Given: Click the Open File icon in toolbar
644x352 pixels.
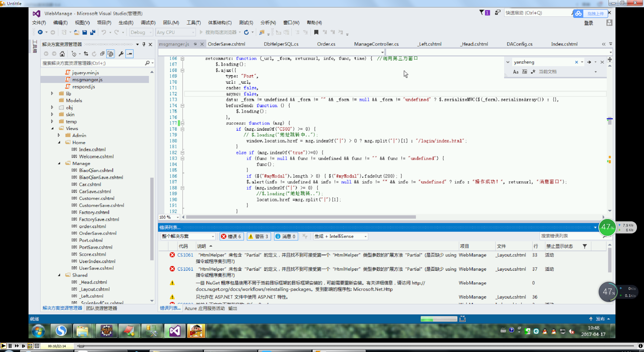Looking at the screenshot, I should click(x=77, y=32).
